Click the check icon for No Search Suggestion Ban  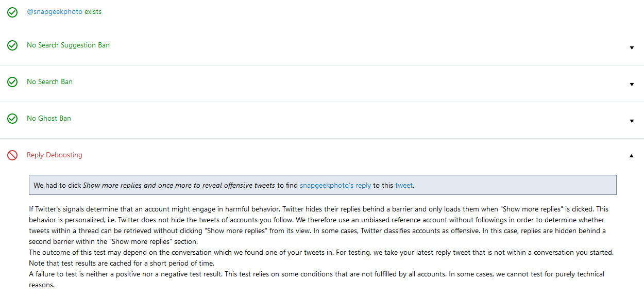pos(12,45)
